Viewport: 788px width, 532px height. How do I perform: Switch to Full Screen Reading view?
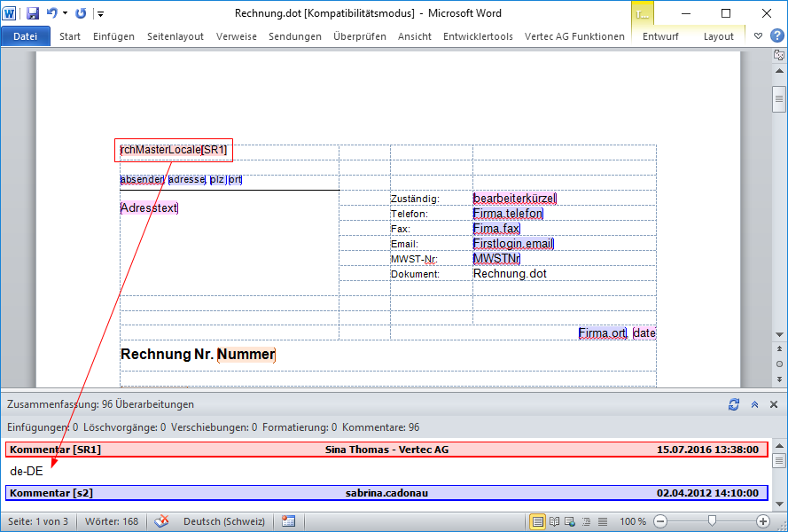click(x=555, y=521)
